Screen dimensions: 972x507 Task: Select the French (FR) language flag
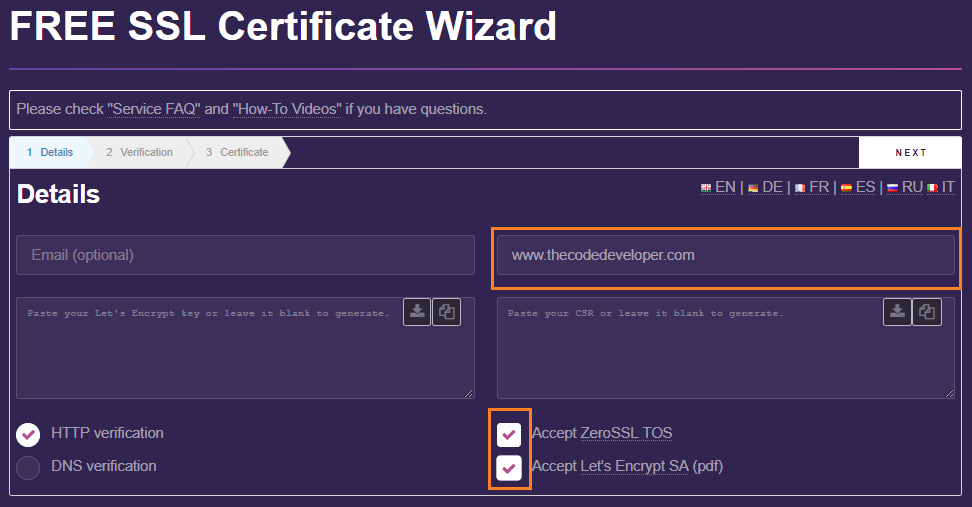click(811, 187)
